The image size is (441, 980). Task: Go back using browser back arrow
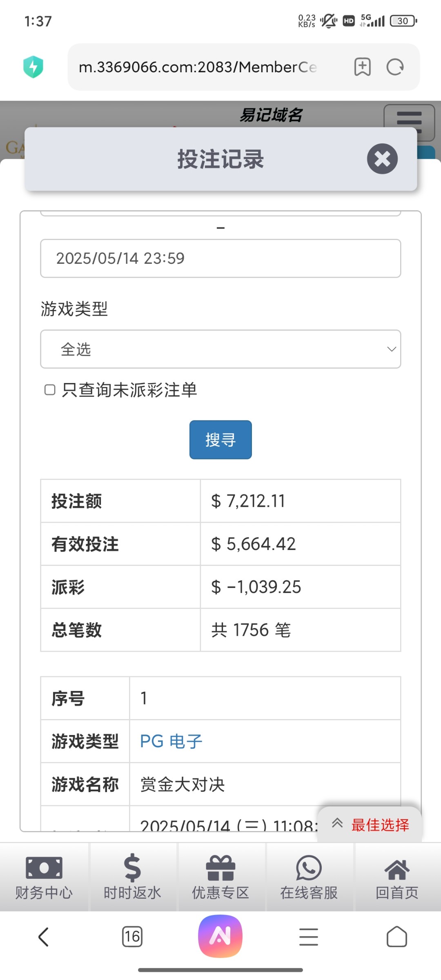pyautogui.click(x=44, y=936)
